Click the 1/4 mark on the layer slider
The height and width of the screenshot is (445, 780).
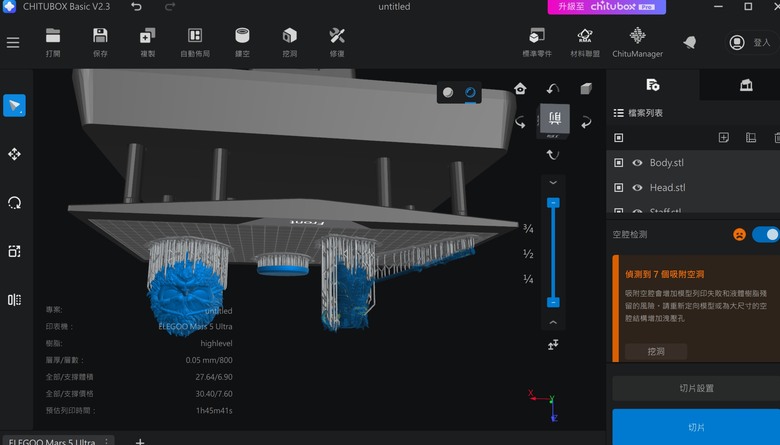click(528, 279)
